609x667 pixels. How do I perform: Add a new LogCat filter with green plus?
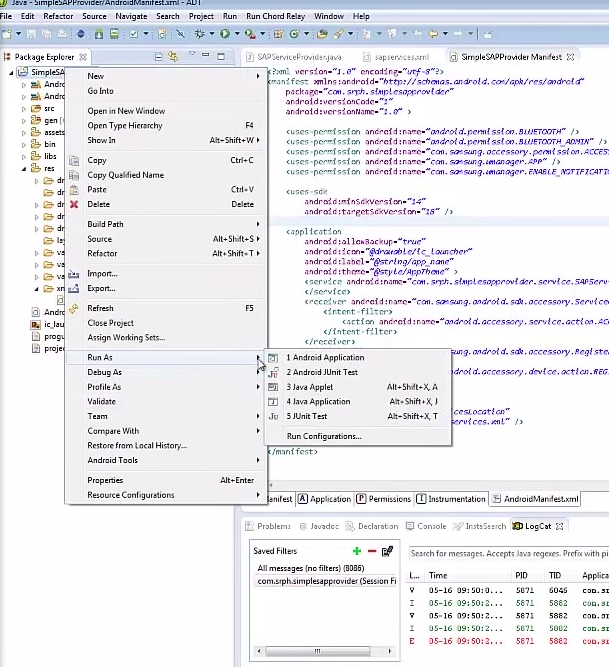tap(357, 551)
